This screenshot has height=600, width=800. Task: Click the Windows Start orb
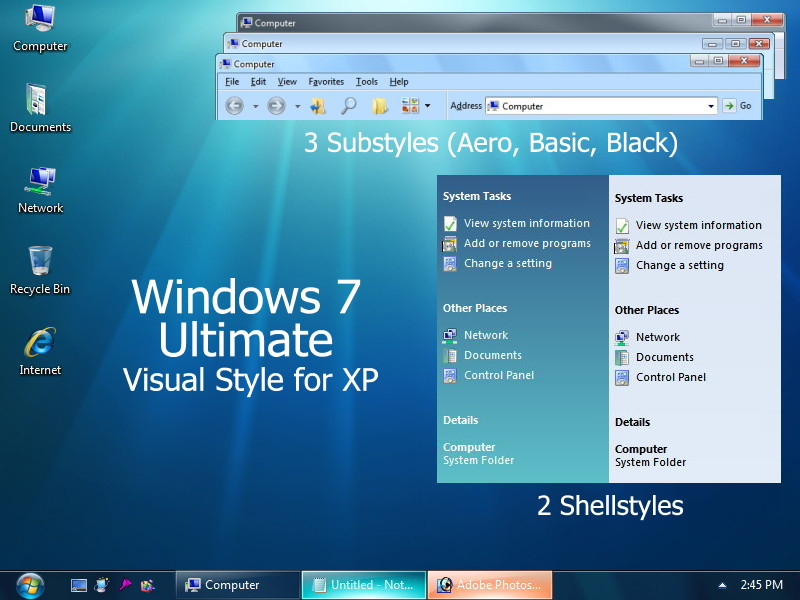coord(30,586)
